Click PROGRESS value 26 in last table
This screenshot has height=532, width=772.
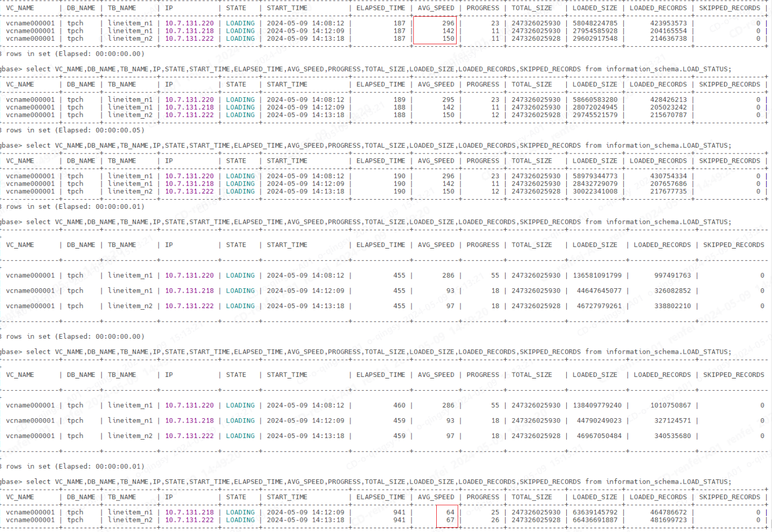495,520
